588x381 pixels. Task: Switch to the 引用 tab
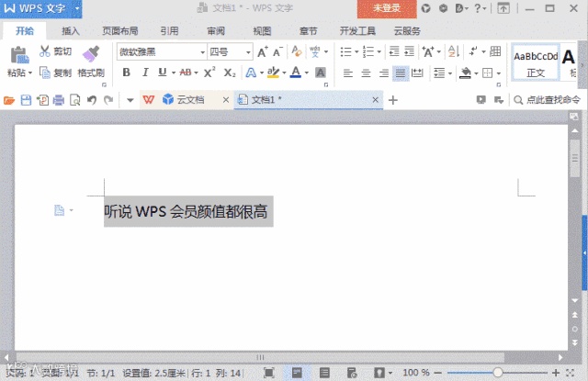tap(169, 31)
